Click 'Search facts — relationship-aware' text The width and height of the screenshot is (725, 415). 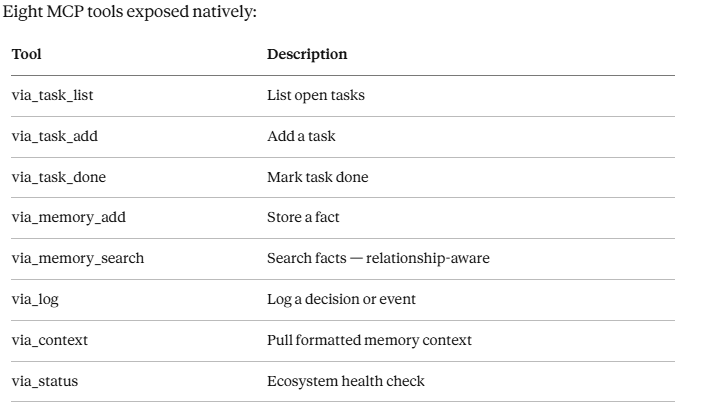[x=378, y=258]
